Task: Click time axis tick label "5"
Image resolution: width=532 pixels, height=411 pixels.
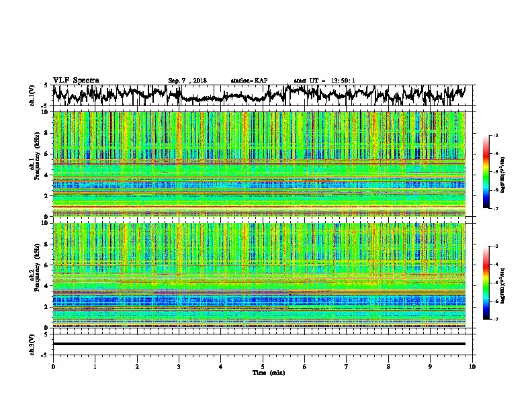Action: (x=263, y=367)
